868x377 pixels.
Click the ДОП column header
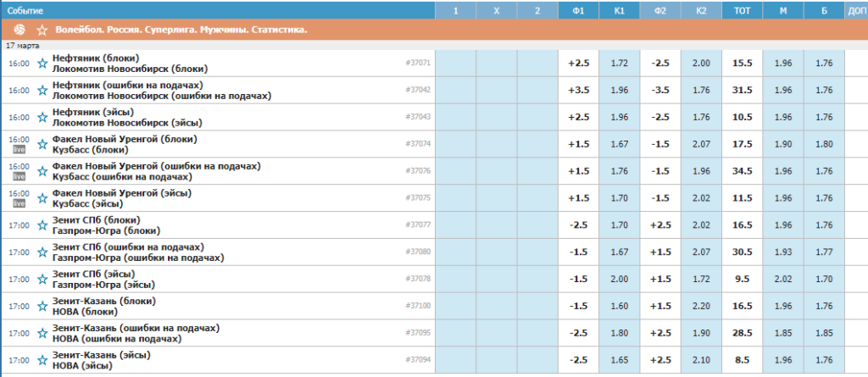click(x=856, y=10)
